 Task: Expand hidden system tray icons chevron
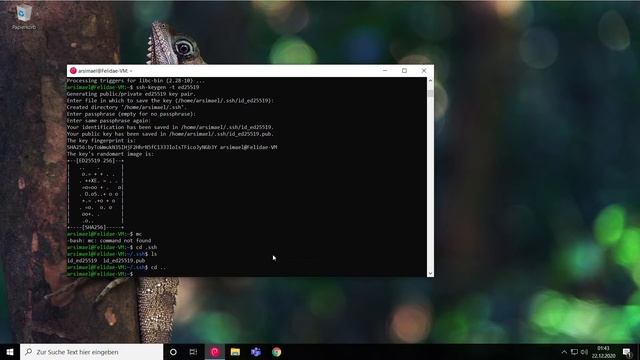point(564,352)
